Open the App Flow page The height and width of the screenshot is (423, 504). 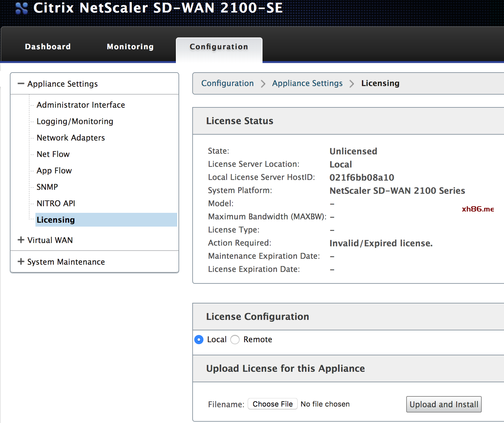click(x=54, y=170)
